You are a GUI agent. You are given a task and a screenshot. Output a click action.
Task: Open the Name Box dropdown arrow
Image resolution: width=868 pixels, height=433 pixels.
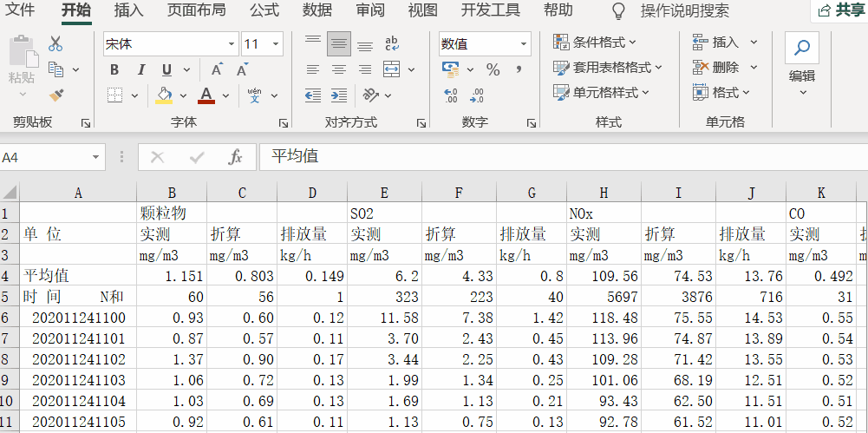click(x=95, y=157)
